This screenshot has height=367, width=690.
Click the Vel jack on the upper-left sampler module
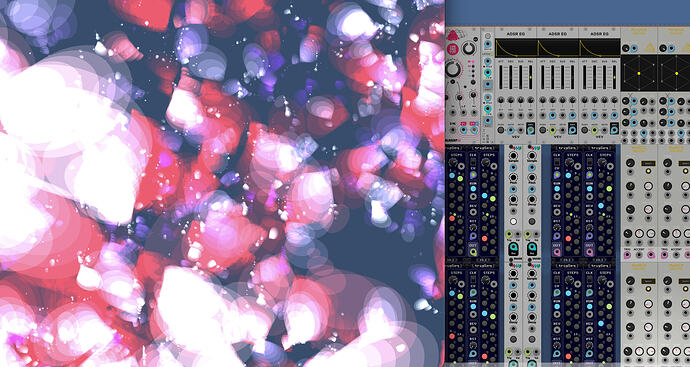(518, 234)
